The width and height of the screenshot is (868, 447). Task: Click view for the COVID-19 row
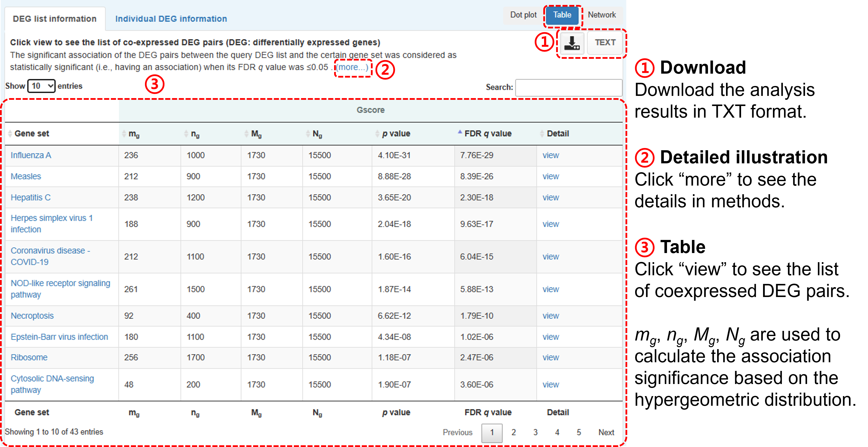coord(551,257)
